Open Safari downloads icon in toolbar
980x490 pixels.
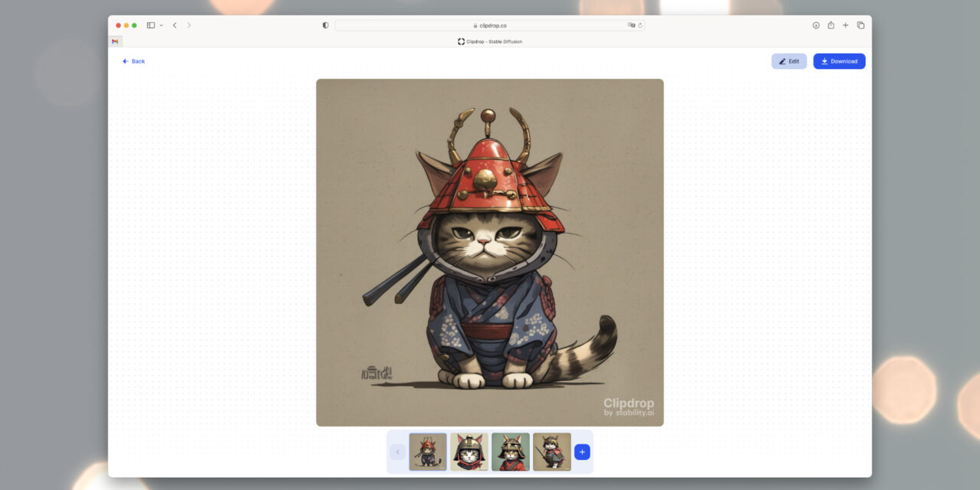[816, 25]
